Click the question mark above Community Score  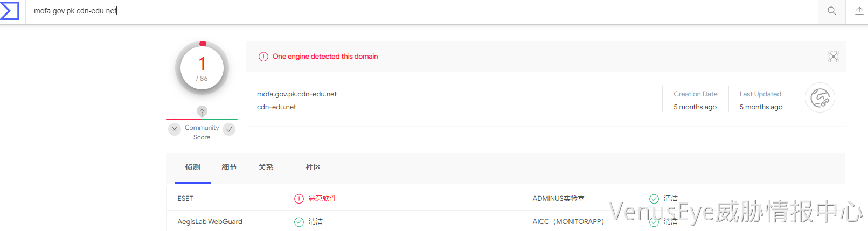click(x=202, y=111)
